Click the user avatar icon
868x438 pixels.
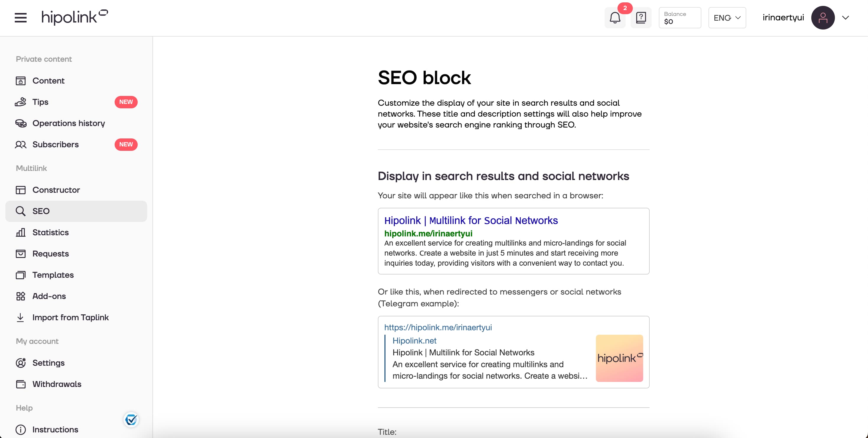pyautogui.click(x=823, y=17)
